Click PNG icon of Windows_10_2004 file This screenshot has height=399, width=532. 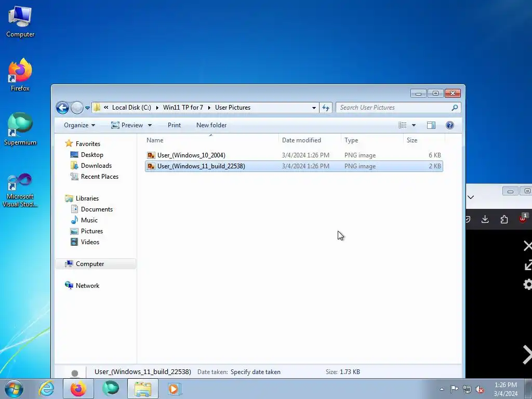point(151,155)
